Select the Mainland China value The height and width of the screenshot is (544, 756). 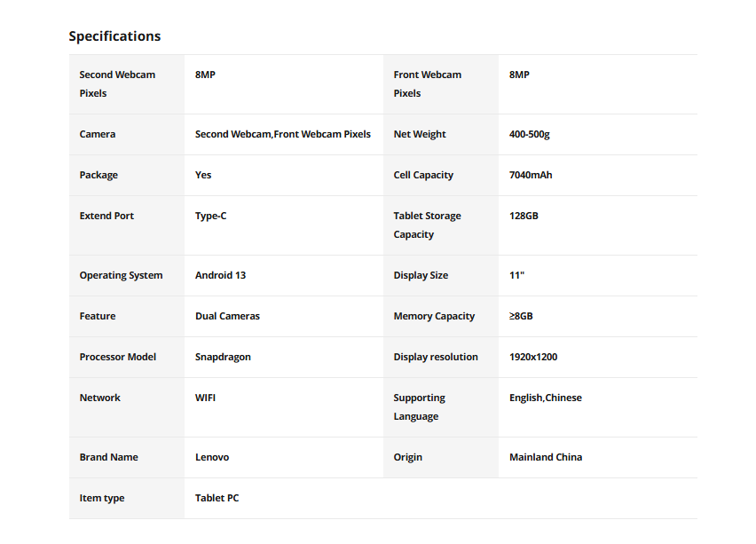(546, 457)
